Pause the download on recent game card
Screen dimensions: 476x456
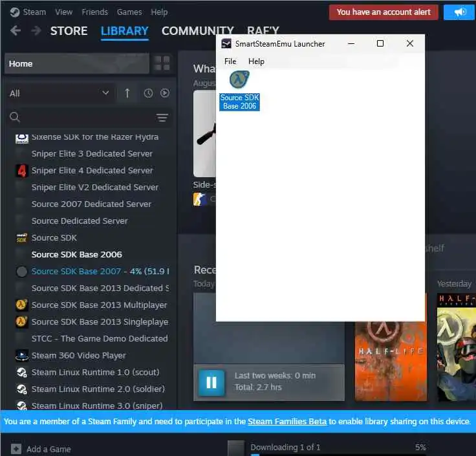coord(211,382)
